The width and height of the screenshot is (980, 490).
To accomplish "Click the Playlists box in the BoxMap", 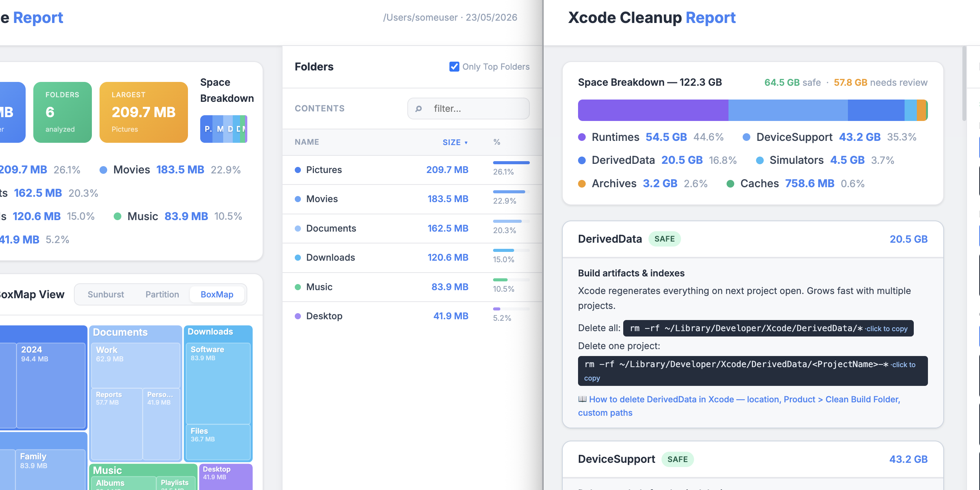I will [x=176, y=483].
